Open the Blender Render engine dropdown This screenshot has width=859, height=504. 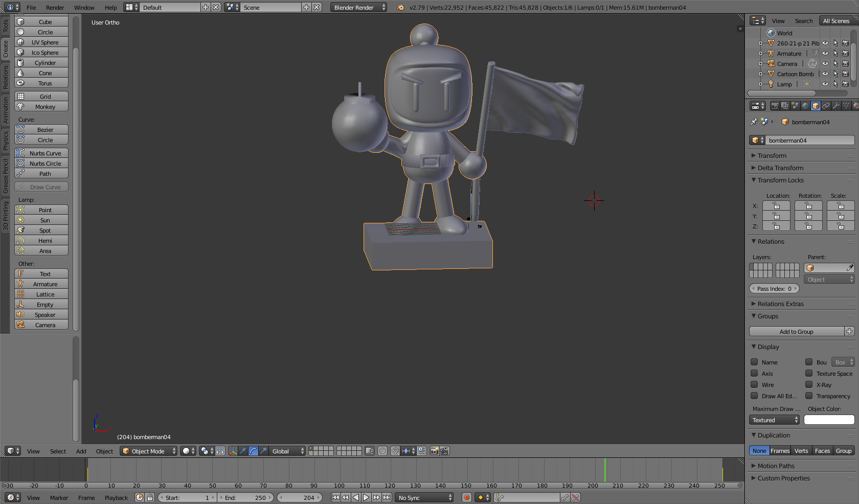[358, 7]
